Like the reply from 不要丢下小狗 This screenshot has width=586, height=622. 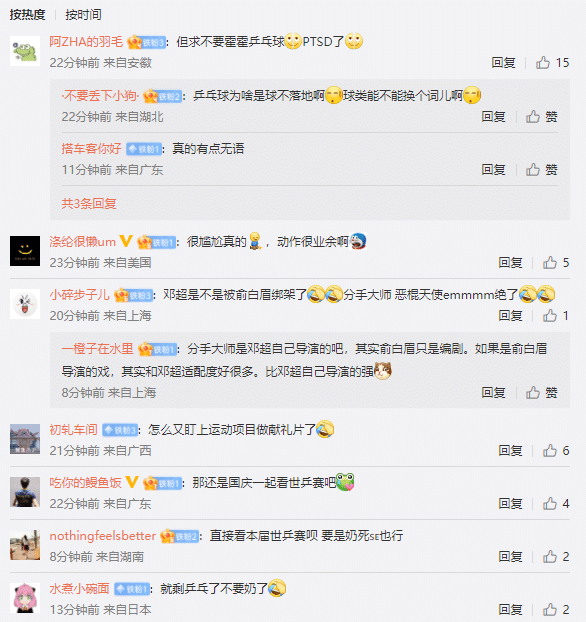[x=542, y=117]
